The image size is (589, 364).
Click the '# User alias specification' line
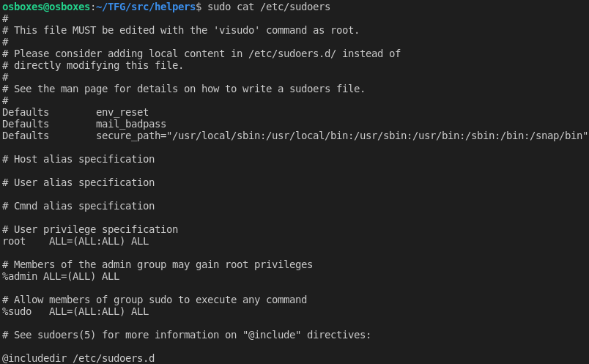[x=78, y=182]
